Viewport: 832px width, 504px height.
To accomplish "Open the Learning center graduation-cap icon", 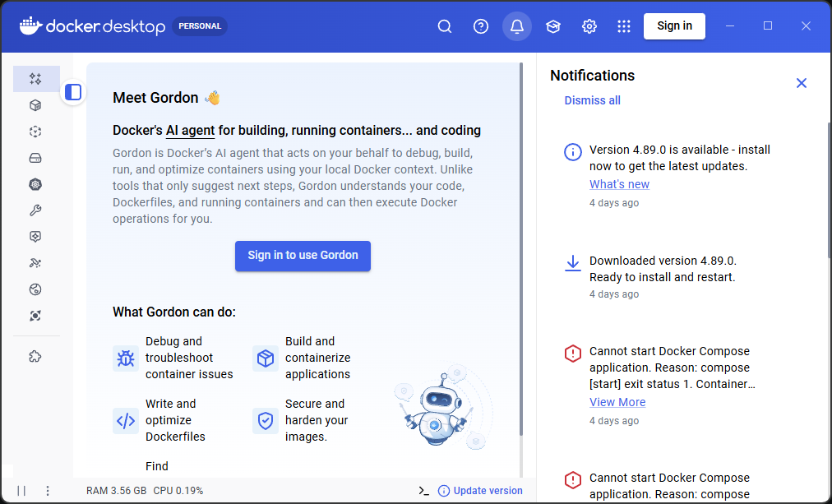I will point(553,26).
